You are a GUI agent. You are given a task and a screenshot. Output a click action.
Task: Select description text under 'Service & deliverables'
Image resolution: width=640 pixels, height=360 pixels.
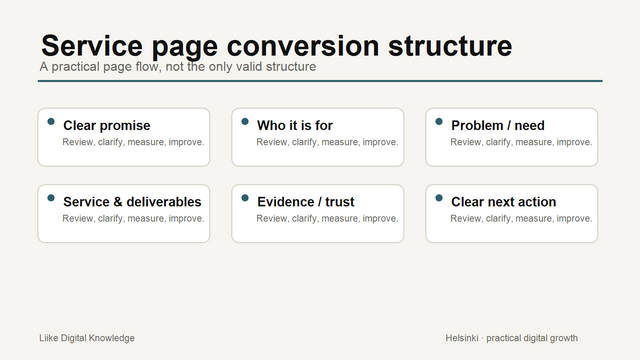click(133, 218)
